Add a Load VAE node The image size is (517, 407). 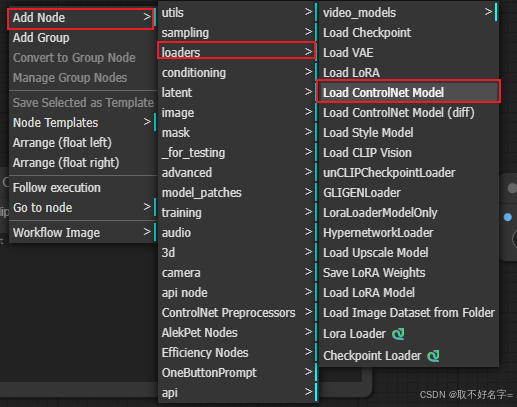[x=409, y=53]
